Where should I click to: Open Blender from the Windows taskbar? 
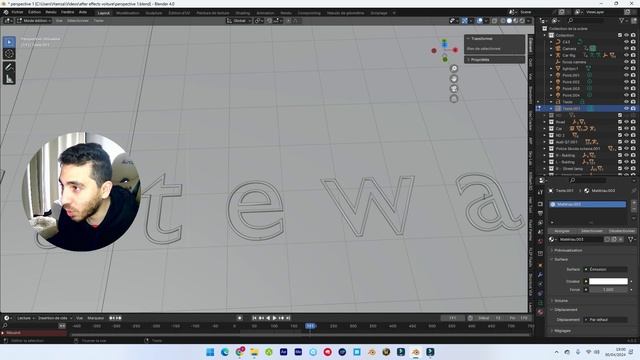(x=416, y=352)
